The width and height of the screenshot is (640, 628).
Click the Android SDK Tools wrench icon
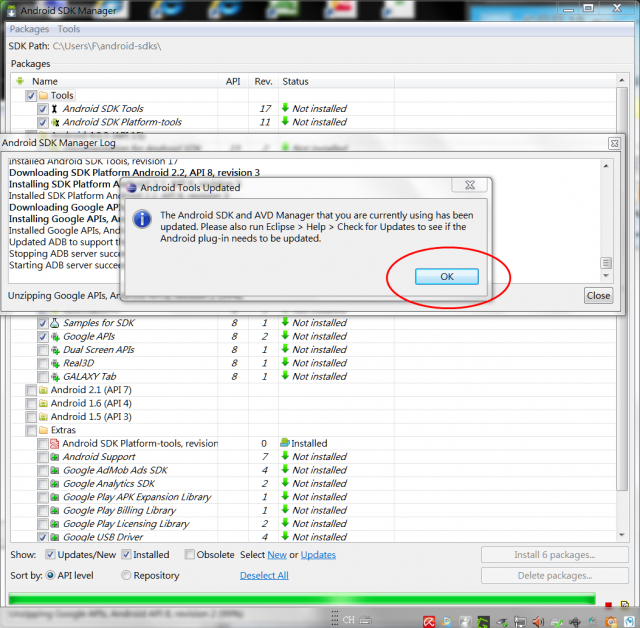click(54, 109)
